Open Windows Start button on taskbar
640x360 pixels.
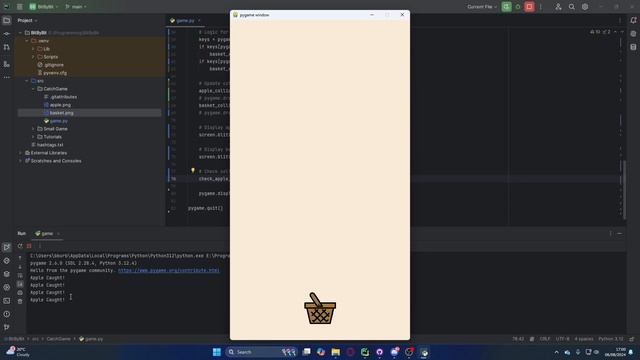[x=217, y=352]
